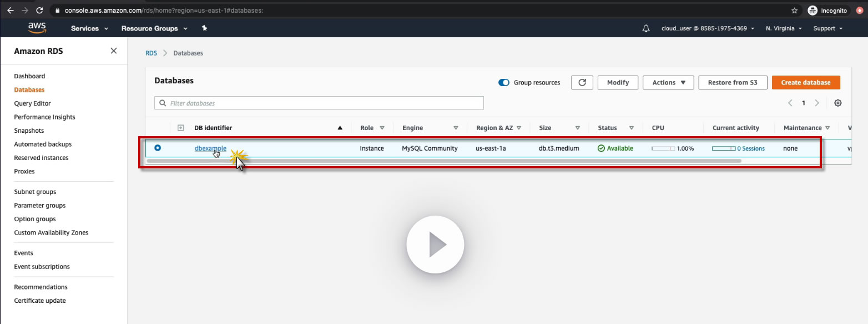Viewport: 868px width, 324px height.
Task: Reload the page via browser refresh icon
Action: point(39,11)
